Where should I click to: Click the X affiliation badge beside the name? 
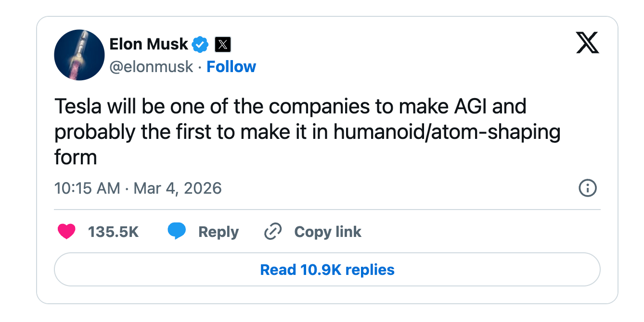coord(222,45)
